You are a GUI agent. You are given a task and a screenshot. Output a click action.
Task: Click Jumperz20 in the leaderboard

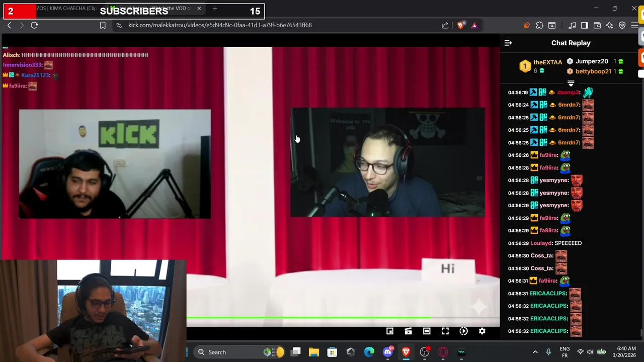tap(592, 61)
